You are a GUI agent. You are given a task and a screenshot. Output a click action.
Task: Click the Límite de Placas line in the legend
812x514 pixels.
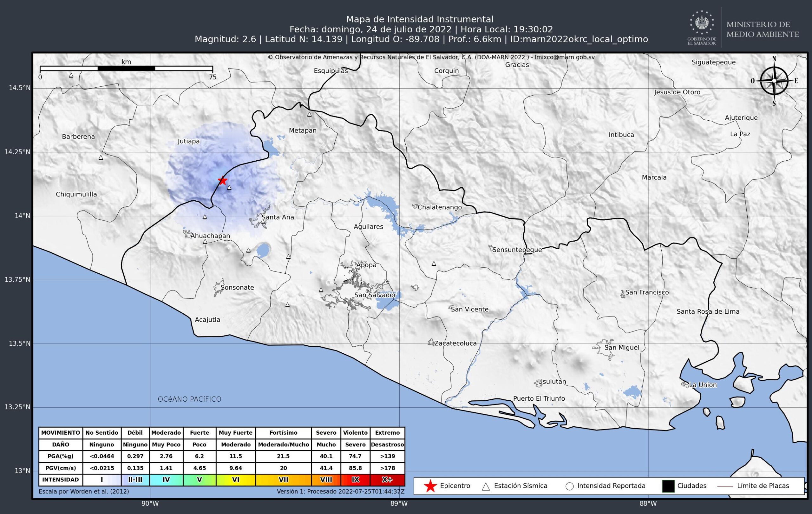pos(725,486)
